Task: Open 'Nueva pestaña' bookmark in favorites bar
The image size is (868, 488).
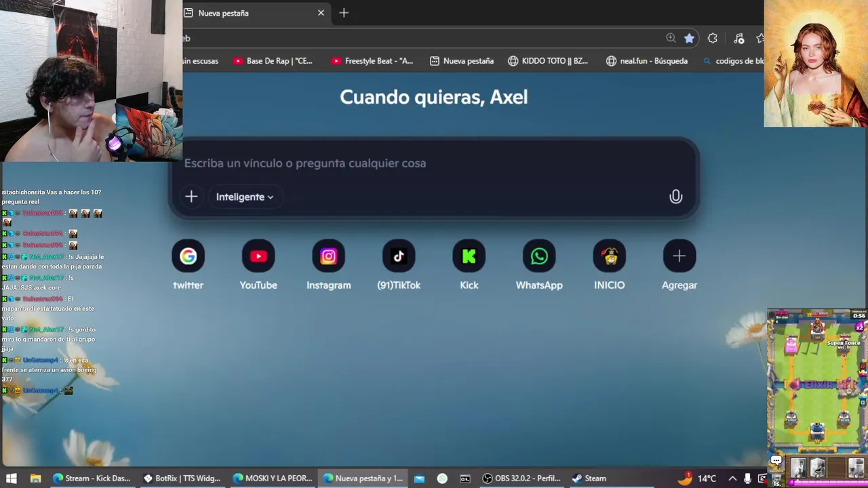Action: click(461, 61)
